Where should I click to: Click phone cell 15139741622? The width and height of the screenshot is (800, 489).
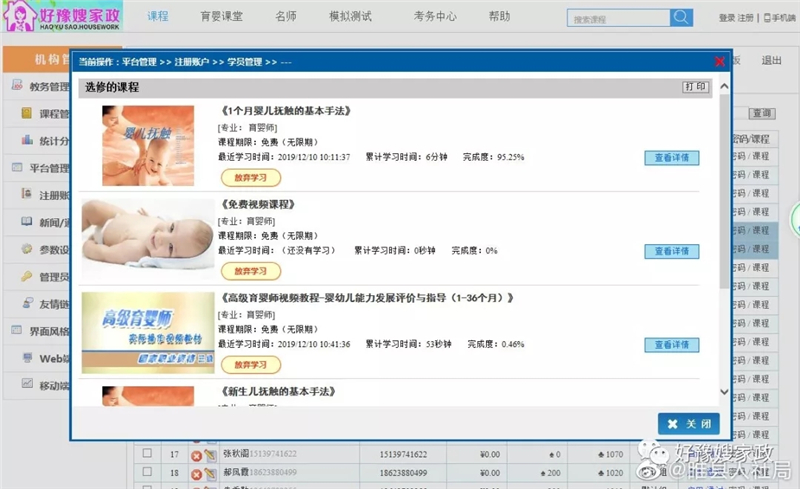[403, 454]
